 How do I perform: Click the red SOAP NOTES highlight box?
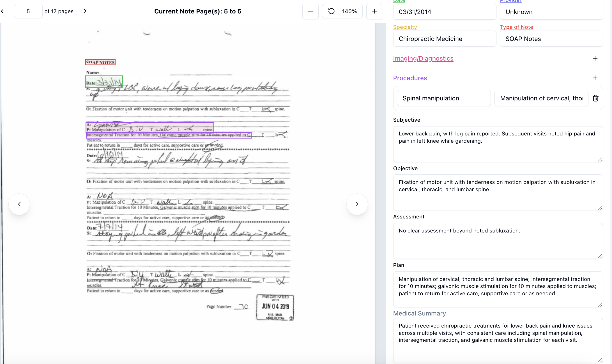[100, 62]
